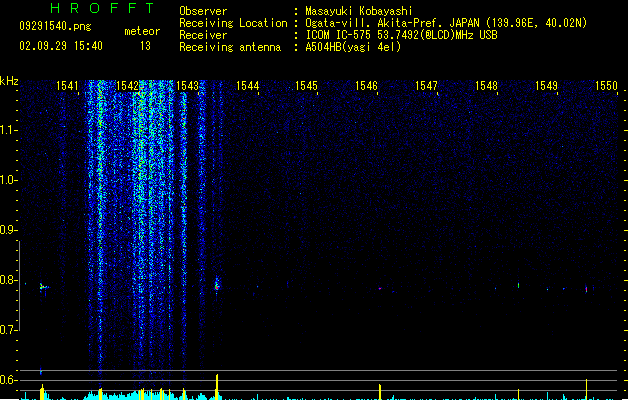Click the meteor count 13

pos(145,46)
